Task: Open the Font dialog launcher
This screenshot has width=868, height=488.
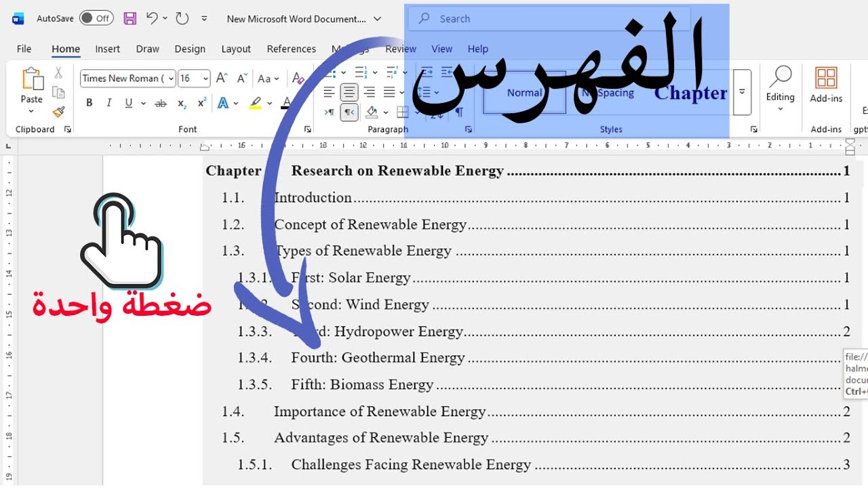Action: tap(308, 129)
